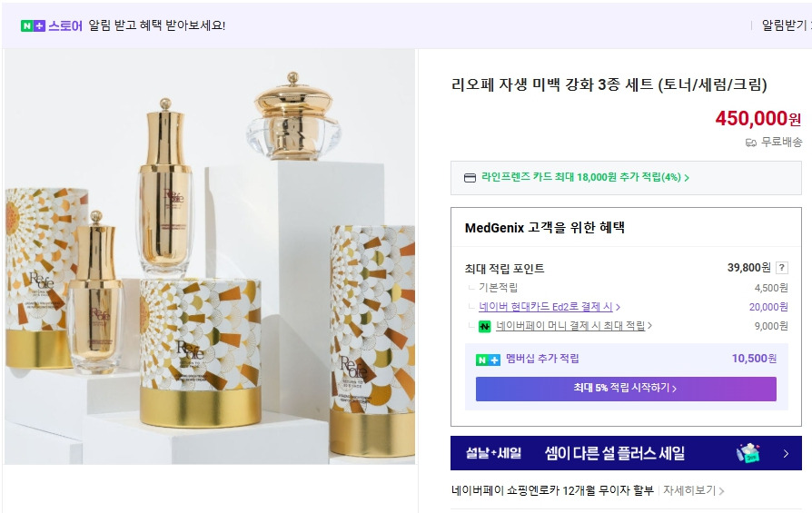Click the product title 리오페 자생 미백 강화 3종 세트

click(x=609, y=85)
